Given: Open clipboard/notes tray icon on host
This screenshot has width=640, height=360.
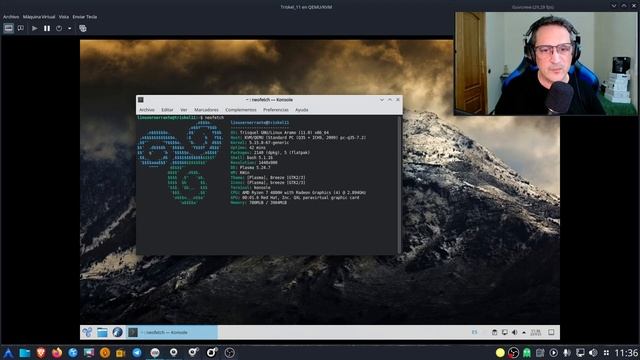Looking at the screenshot, I should click(x=540, y=353).
